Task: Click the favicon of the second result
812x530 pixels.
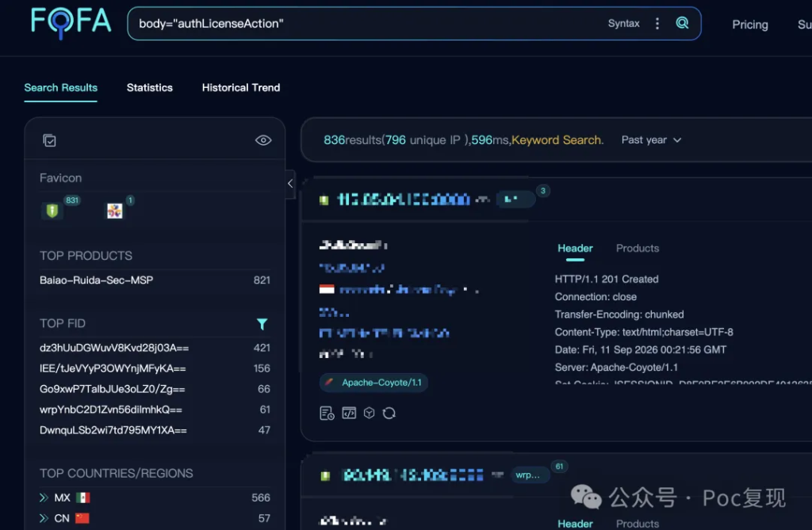Action: pyautogui.click(x=325, y=475)
